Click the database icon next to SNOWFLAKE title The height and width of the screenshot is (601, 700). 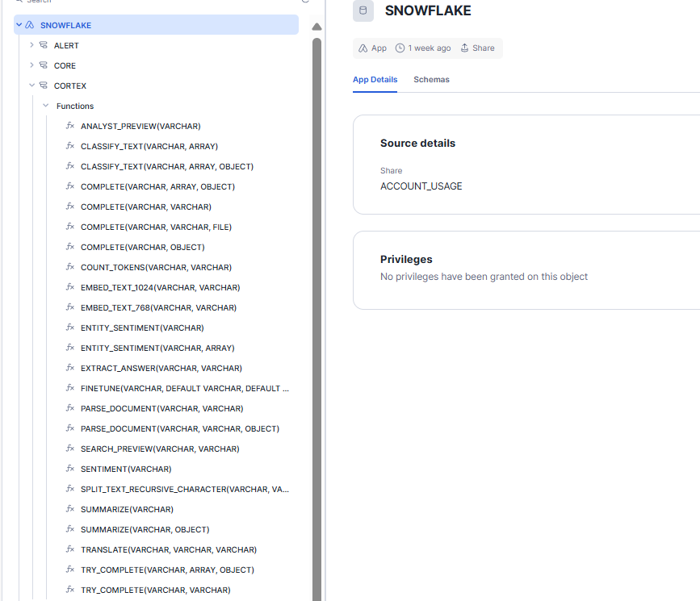click(x=363, y=10)
